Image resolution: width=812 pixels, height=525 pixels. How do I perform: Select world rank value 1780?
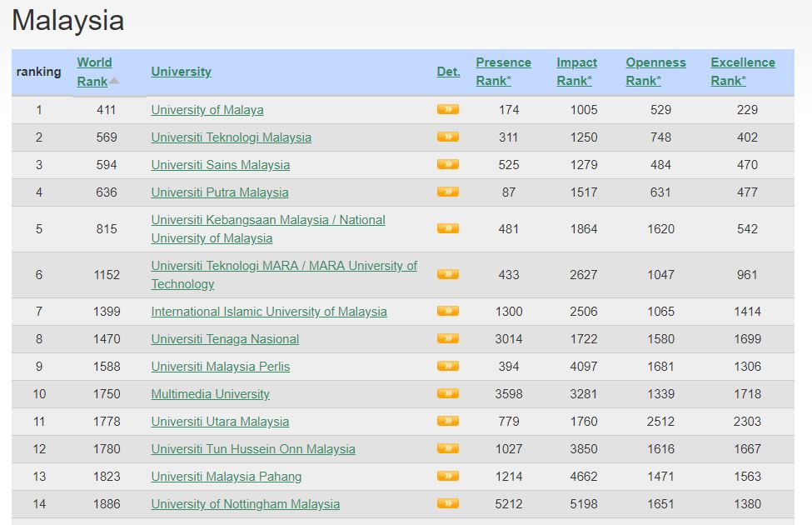coord(106,449)
